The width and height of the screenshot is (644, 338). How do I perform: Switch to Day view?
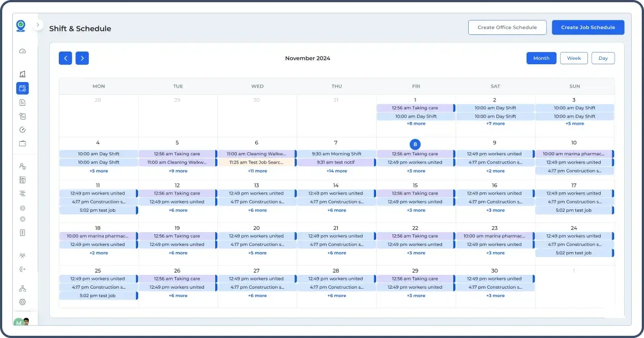(x=602, y=58)
